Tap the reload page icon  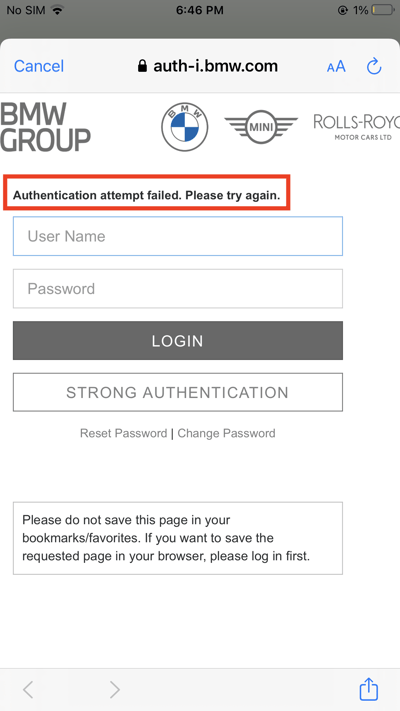click(374, 66)
